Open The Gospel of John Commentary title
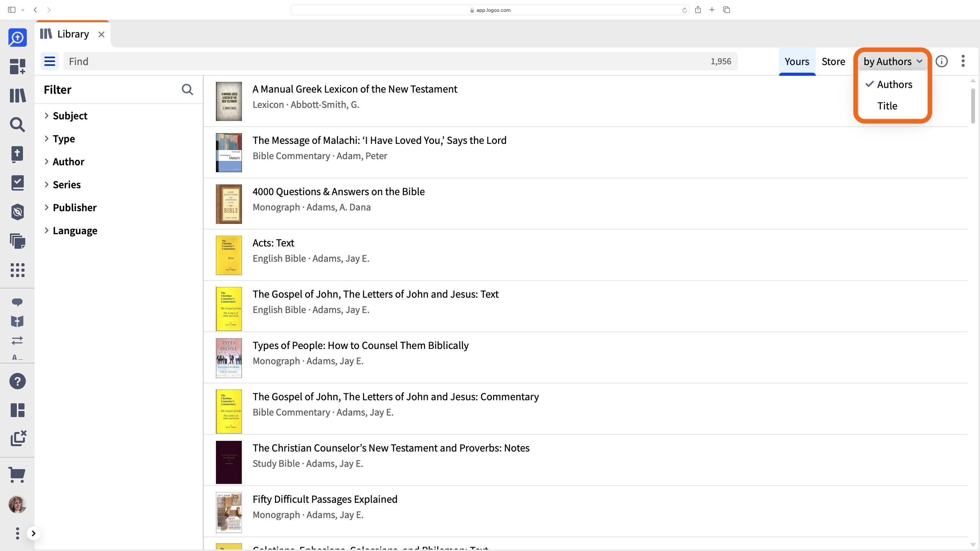 click(395, 396)
